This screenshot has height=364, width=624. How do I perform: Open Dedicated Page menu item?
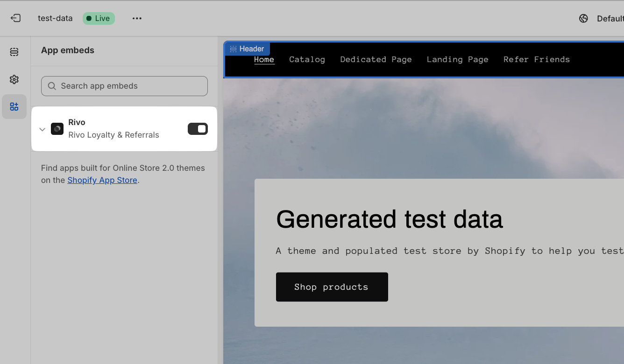pos(376,59)
